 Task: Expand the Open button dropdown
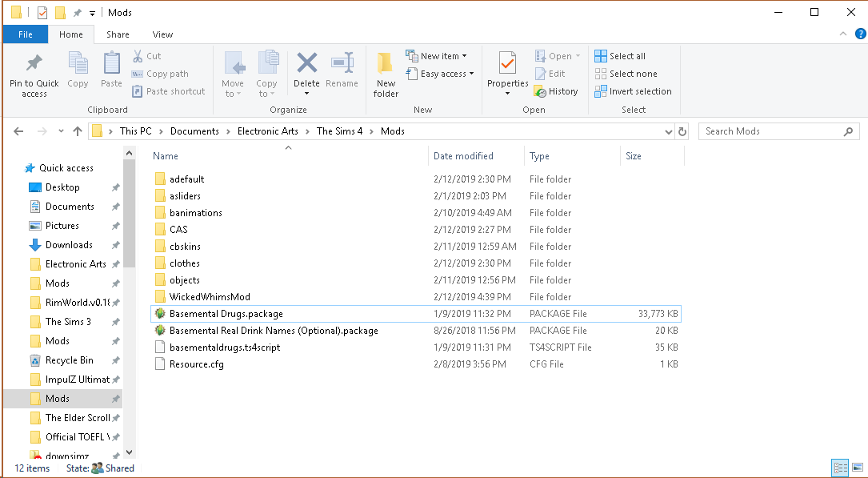coord(578,56)
